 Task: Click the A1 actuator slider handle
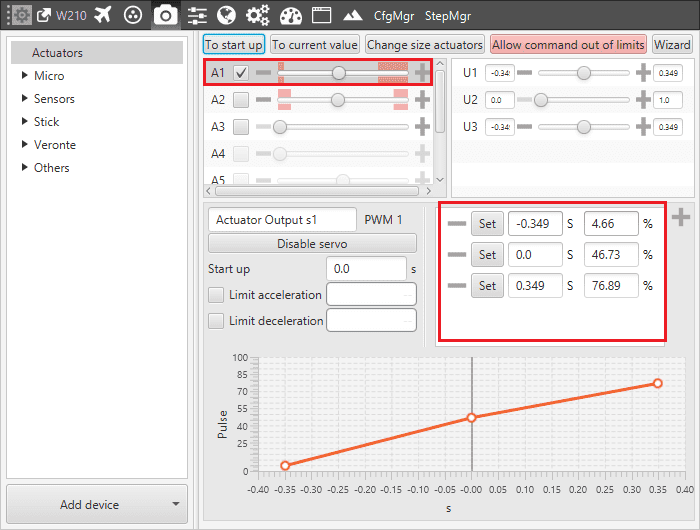tap(339, 73)
